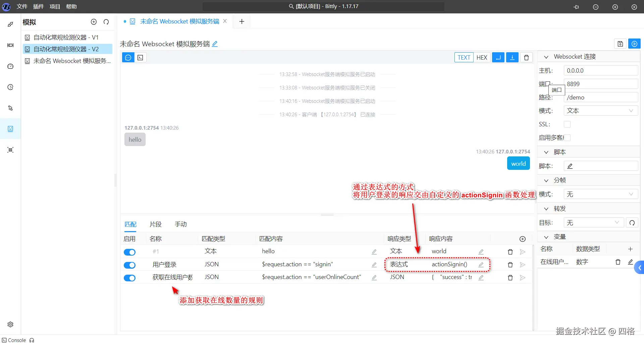Delete the 用户登录 match rule
644x345 pixels.
510,265
